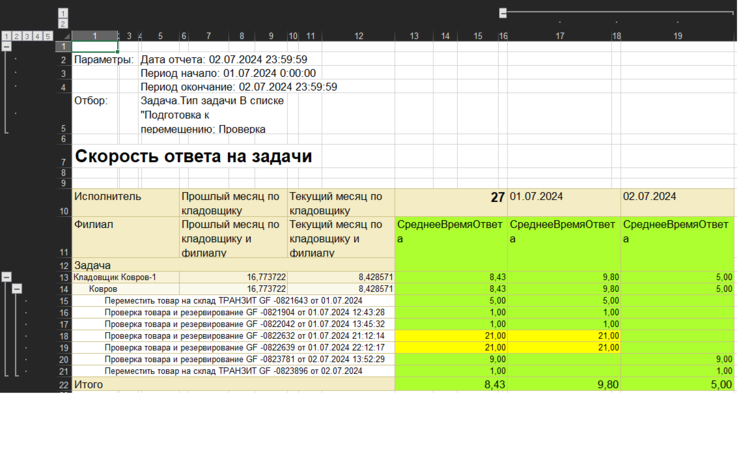Select row header 7
Screen dimensions: 750x469
click(x=64, y=156)
